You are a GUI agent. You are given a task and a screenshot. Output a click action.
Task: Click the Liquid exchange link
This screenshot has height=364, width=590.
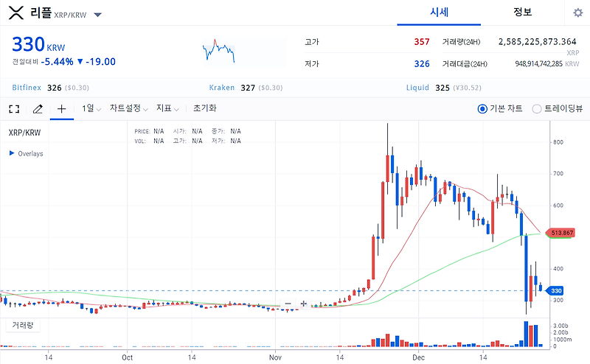pos(417,88)
